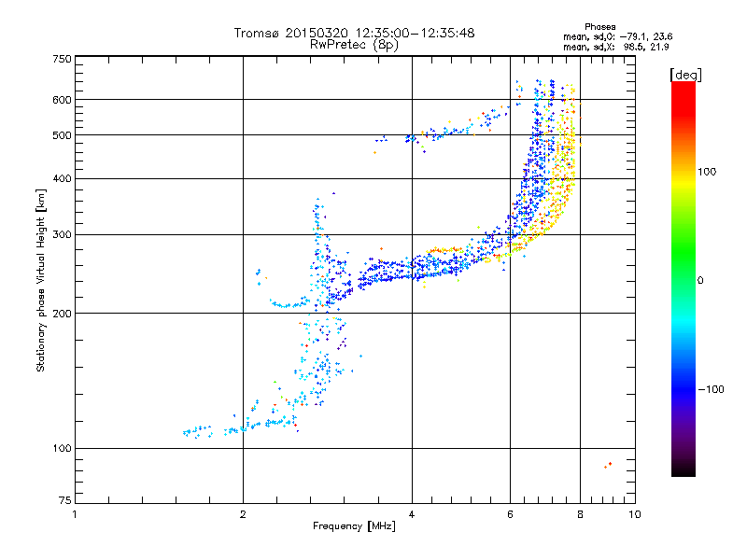Click the x-axis tick label '6'
747x560 pixels.
[510, 514]
